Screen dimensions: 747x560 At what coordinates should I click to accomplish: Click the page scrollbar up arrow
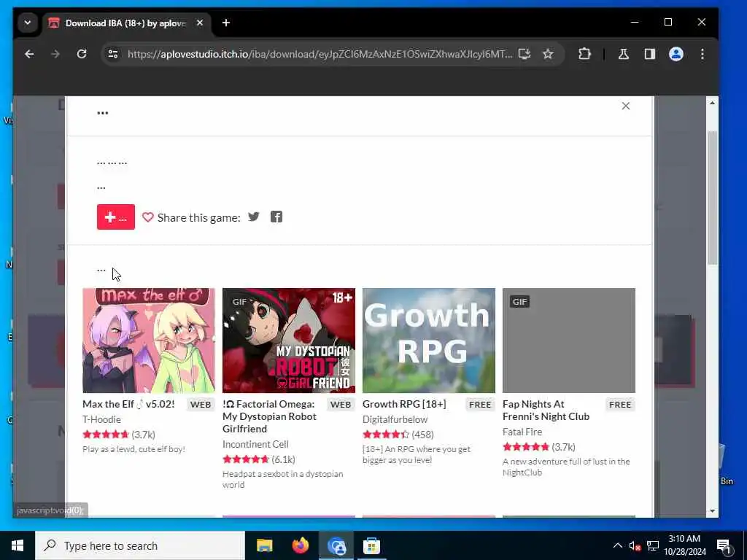pos(712,103)
